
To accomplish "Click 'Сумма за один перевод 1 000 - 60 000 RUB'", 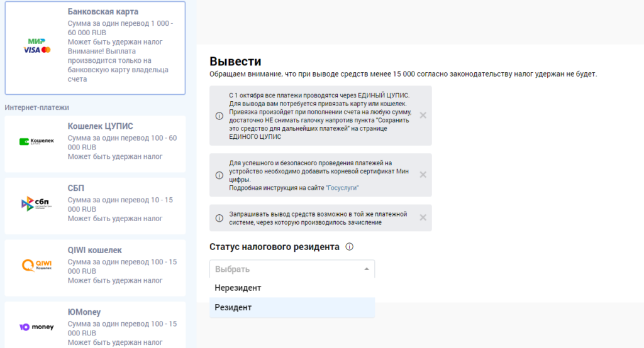I will click(120, 28).
